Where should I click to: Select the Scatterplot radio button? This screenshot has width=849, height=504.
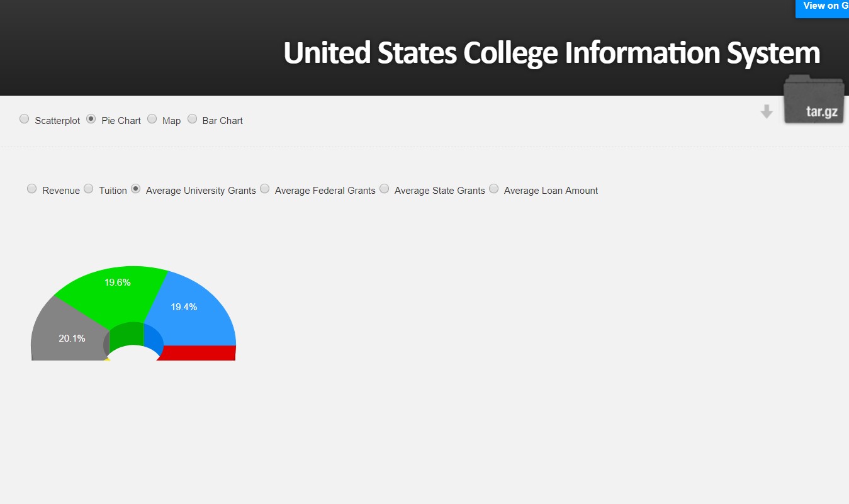[24, 119]
